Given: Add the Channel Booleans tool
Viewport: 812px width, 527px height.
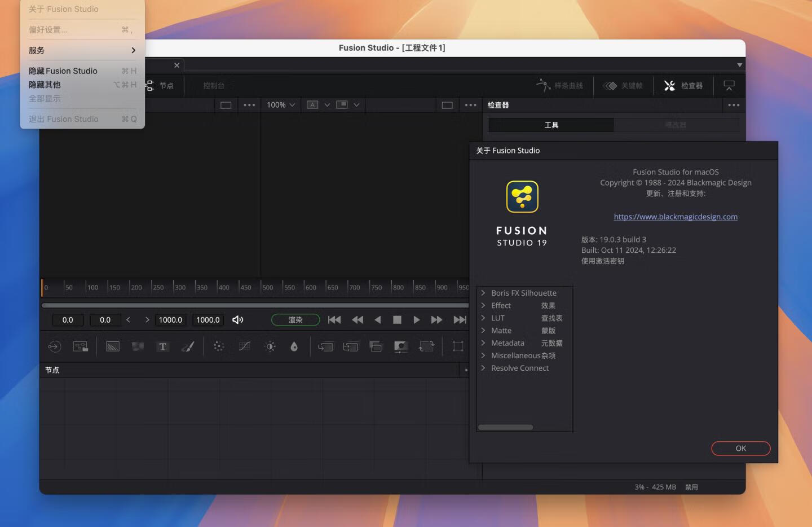Looking at the screenshot, I should pos(350,346).
